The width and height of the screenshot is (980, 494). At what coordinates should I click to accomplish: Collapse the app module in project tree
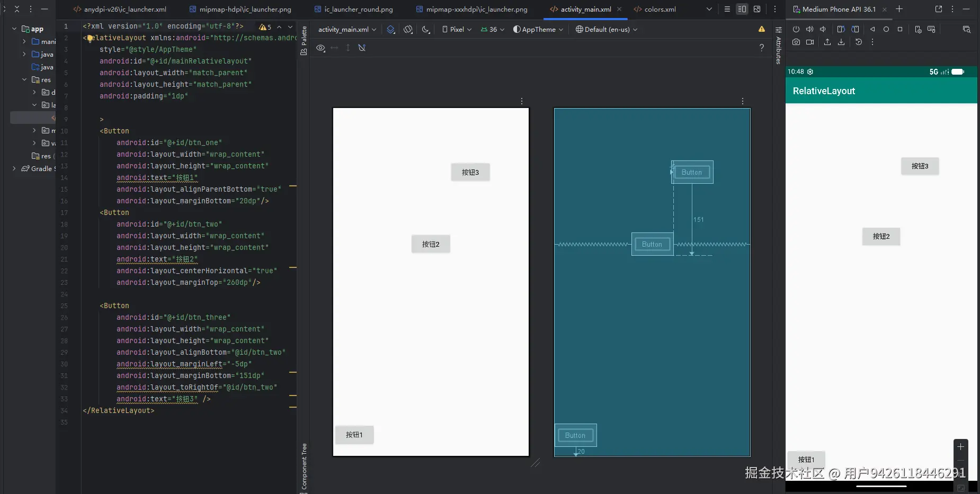[x=14, y=29]
